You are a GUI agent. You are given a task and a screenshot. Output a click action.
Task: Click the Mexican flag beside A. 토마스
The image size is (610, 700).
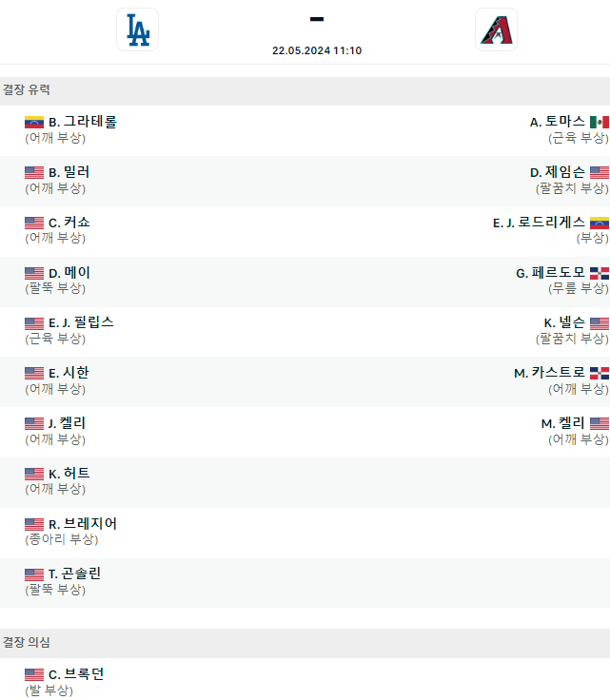point(599,122)
